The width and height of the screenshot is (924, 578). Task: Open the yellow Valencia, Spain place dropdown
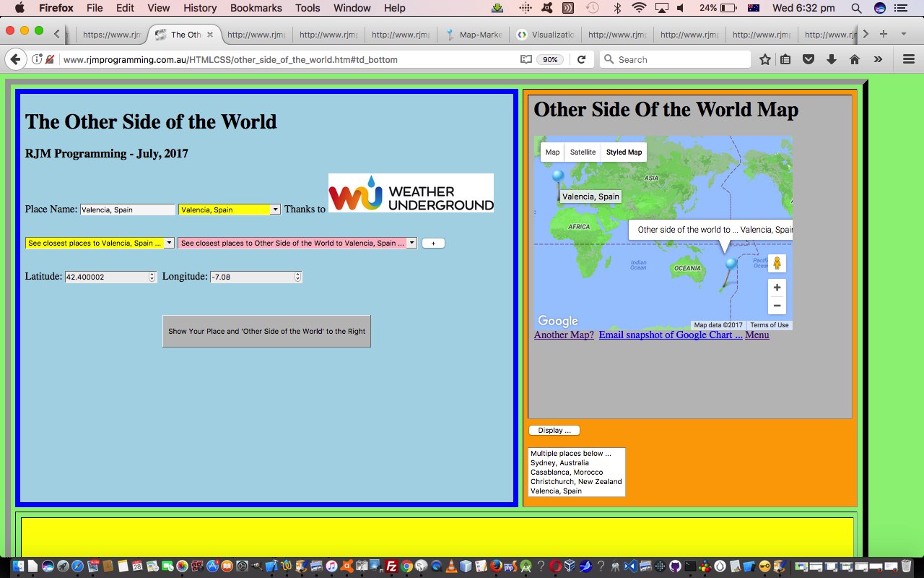(229, 210)
